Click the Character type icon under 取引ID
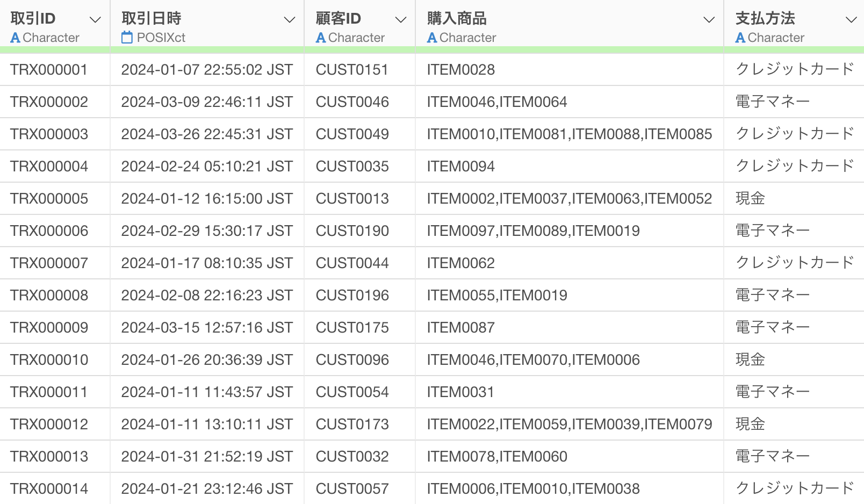The image size is (864, 504). coord(15,38)
